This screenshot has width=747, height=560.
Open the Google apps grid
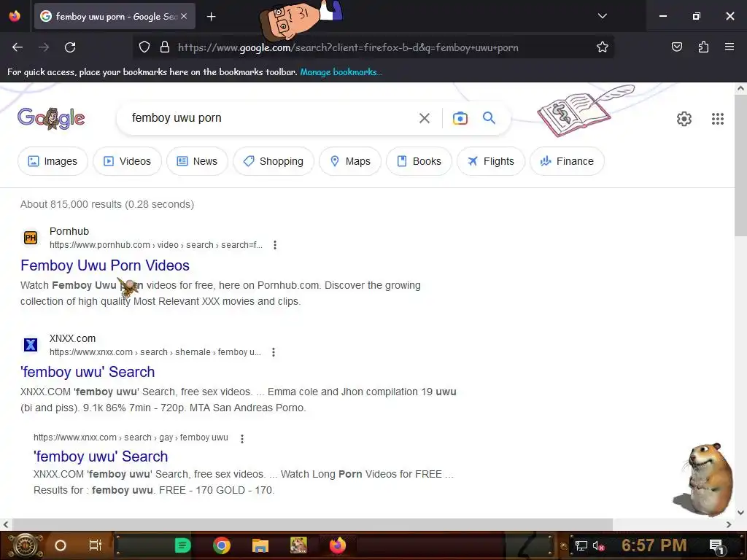718,119
